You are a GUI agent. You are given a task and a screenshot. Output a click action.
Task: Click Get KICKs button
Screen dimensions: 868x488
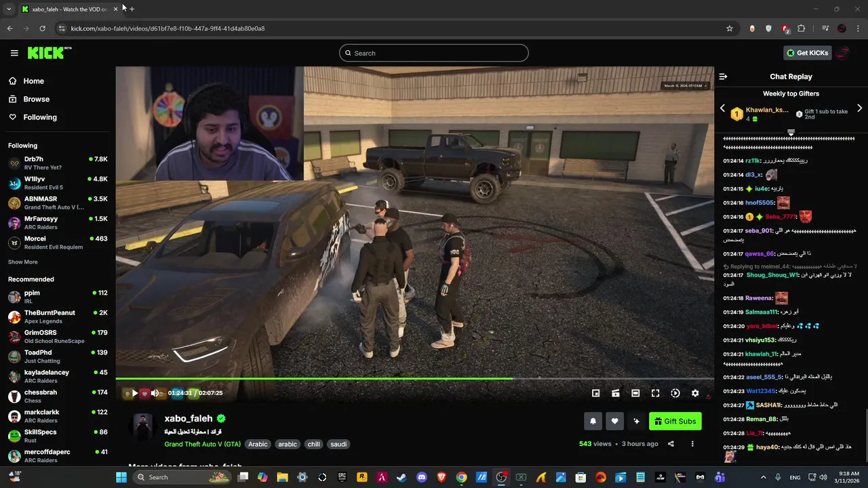click(807, 53)
